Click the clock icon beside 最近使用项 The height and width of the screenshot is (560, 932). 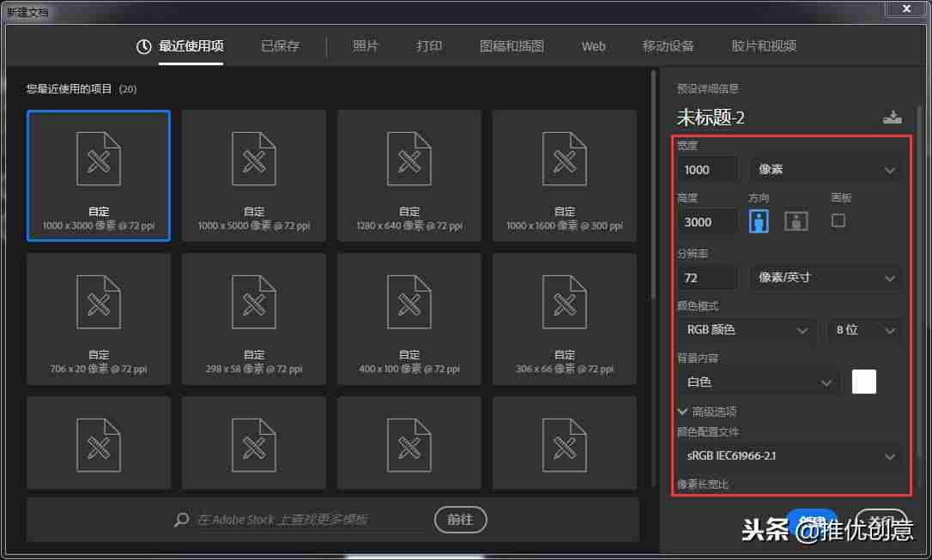(x=144, y=46)
